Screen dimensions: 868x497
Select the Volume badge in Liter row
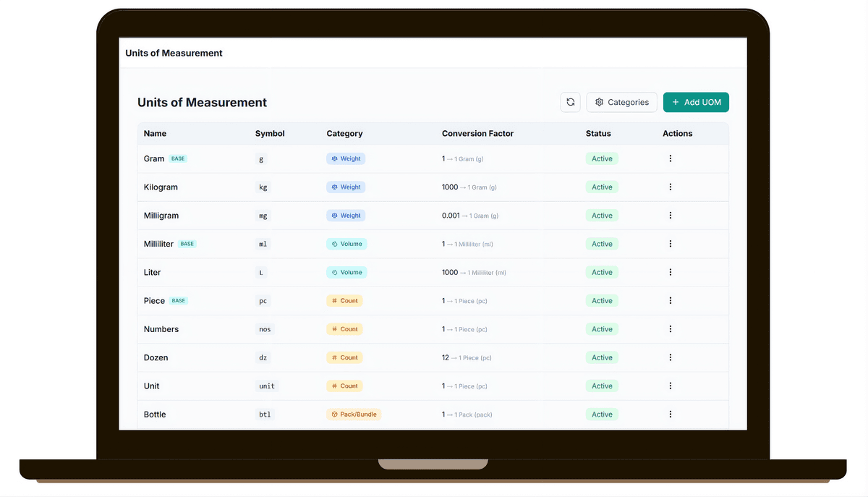pos(346,273)
